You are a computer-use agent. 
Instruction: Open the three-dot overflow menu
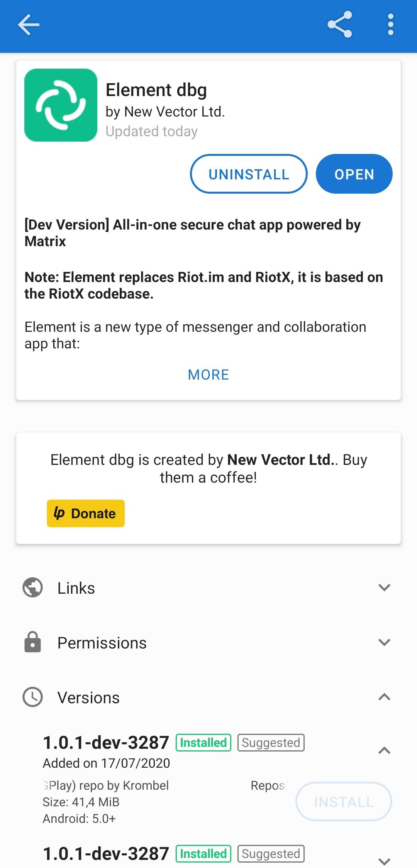click(391, 25)
